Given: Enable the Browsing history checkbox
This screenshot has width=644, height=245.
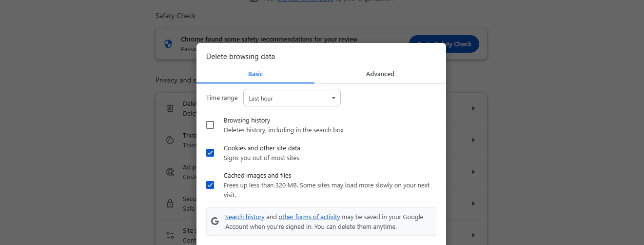Looking at the screenshot, I should [210, 125].
